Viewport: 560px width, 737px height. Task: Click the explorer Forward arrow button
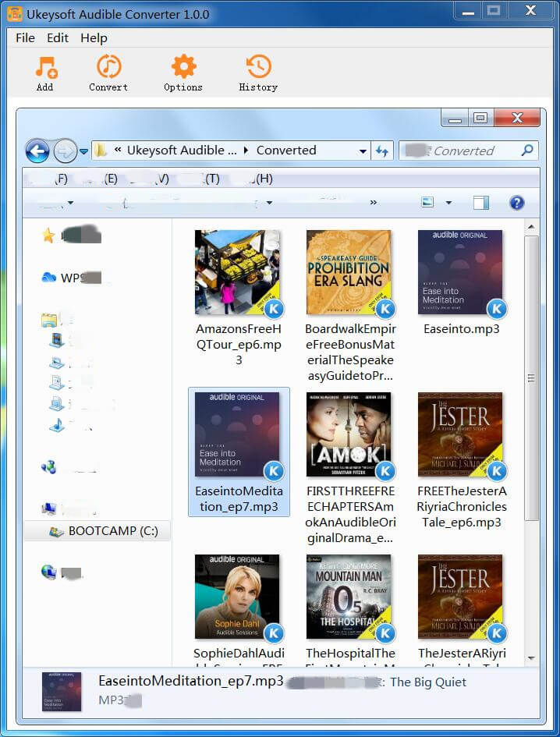65,151
